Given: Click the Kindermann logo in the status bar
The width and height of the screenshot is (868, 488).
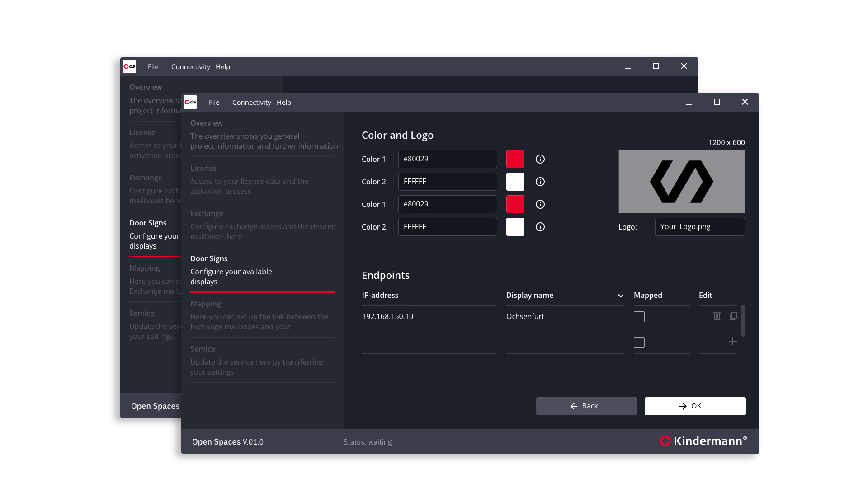Looking at the screenshot, I should click(703, 441).
